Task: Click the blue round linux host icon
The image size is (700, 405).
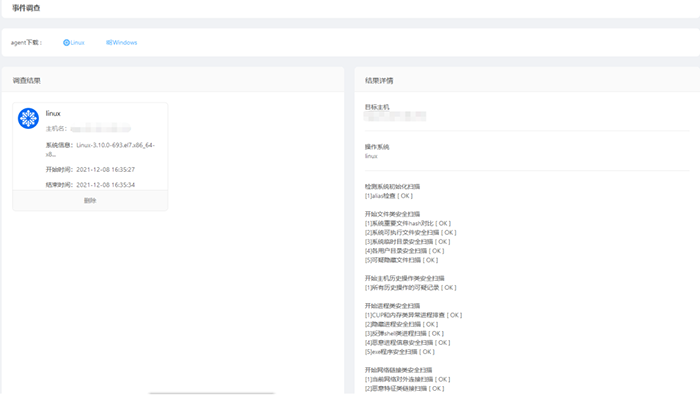Action: (29, 118)
